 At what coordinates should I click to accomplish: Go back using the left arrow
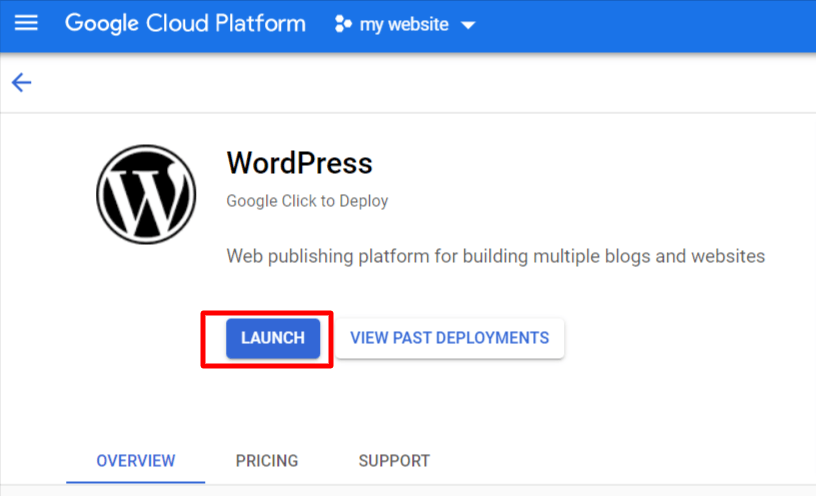pos(21,82)
